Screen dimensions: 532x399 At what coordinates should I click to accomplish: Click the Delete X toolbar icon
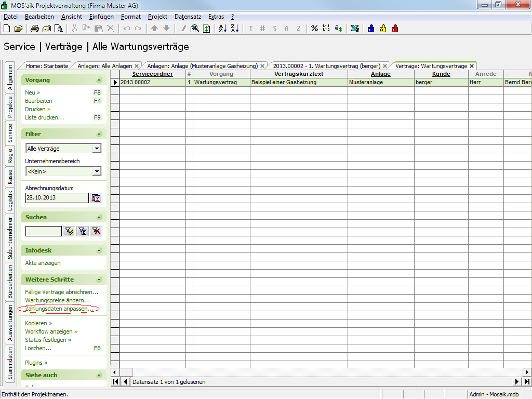110,29
